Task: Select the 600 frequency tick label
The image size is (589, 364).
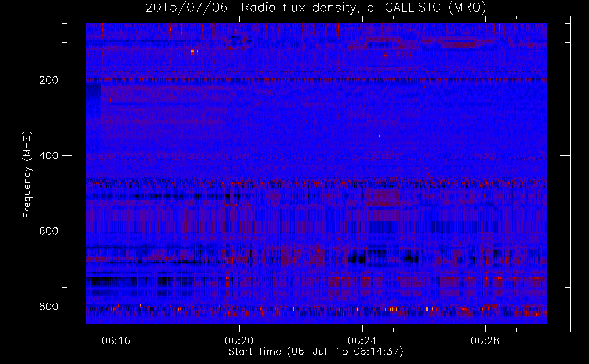Action: (x=48, y=231)
